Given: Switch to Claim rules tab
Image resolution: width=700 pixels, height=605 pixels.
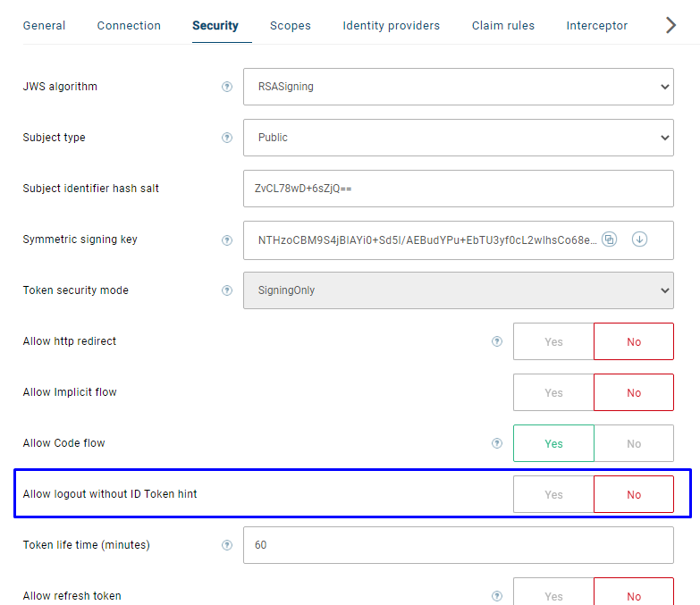Looking at the screenshot, I should click(x=503, y=25).
